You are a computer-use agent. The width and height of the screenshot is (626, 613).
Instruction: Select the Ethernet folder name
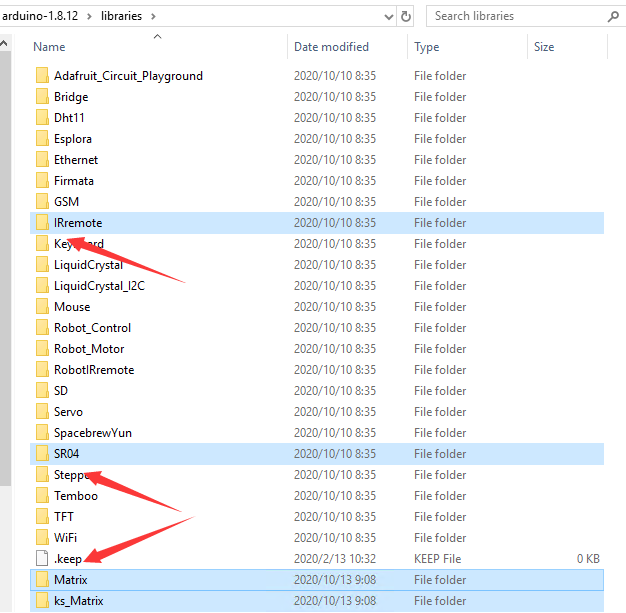click(76, 160)
